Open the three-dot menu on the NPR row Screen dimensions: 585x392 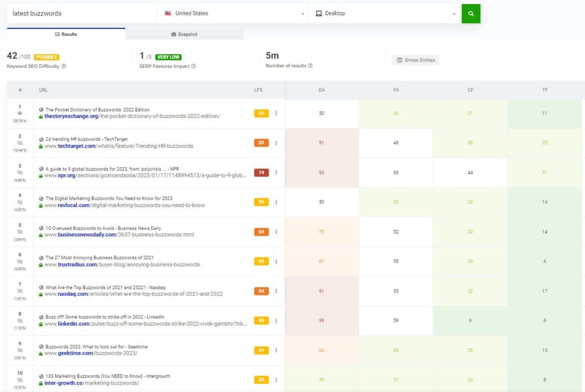277,172
